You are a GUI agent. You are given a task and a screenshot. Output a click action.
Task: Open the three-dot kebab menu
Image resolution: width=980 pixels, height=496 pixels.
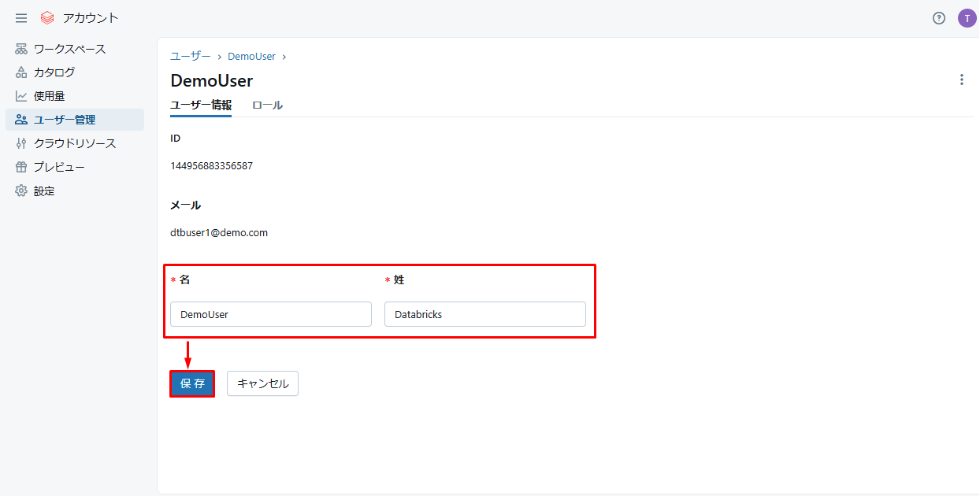pos(961,80)
